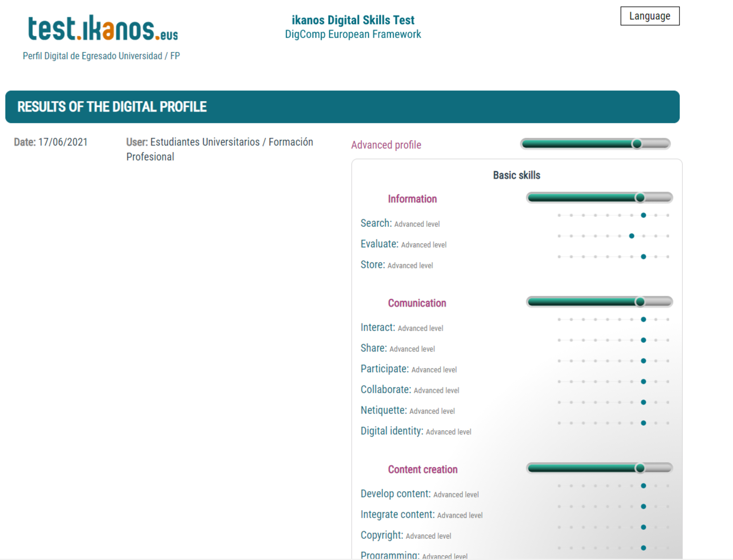Image resolution: width=733 pixels, height=560 pixels.
Task: Click the Comunication slider knob
Action: [640, 302]
